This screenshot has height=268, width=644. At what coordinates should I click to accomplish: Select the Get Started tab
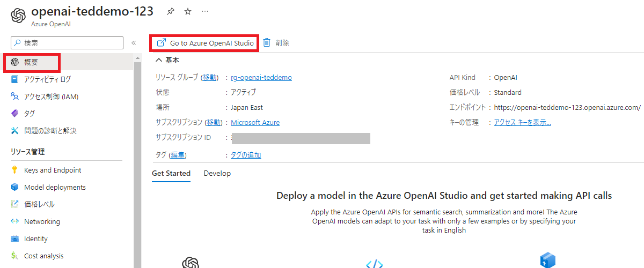171,173
